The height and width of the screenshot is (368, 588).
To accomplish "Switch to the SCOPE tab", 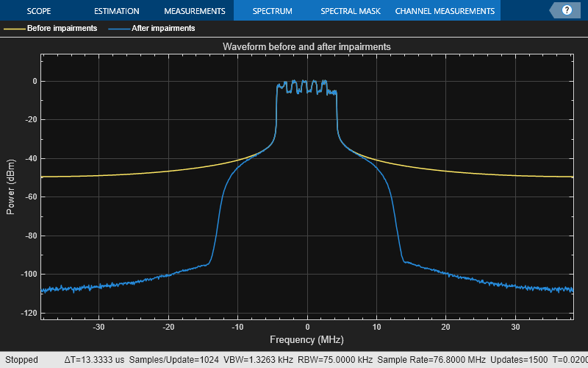I will point(39,11).
